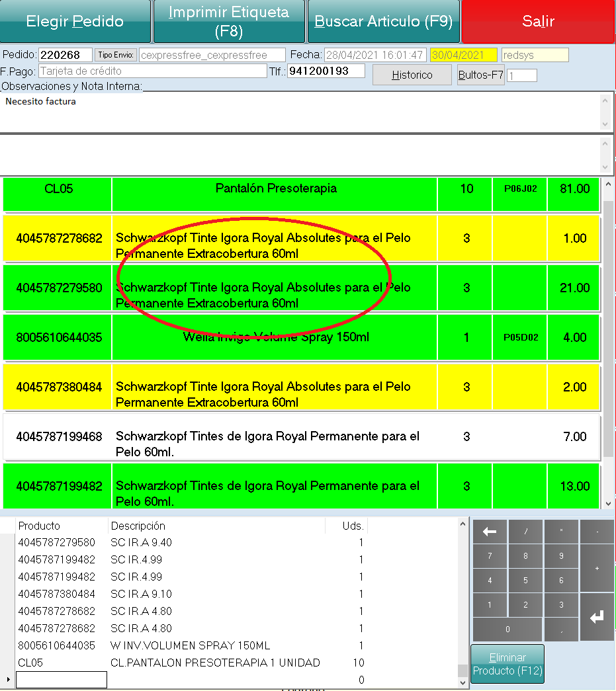
Task: Click the Descripción column header
Action: tap(216, 526)
